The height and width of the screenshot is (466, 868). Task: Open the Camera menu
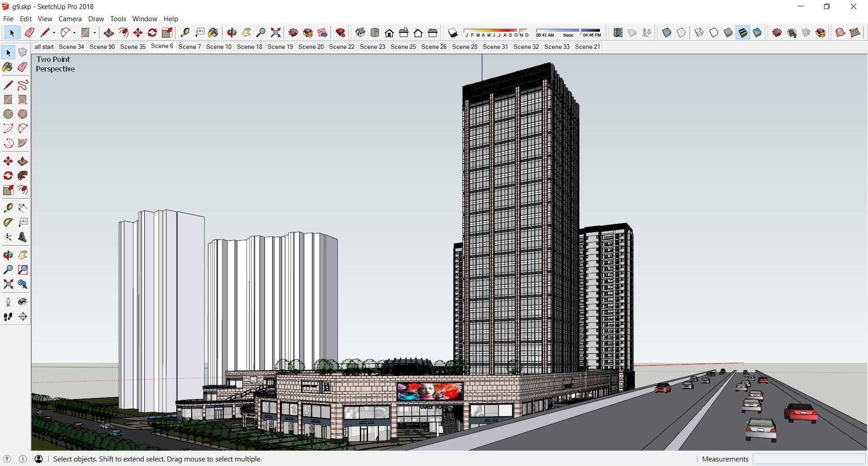[x=70, y=19]
